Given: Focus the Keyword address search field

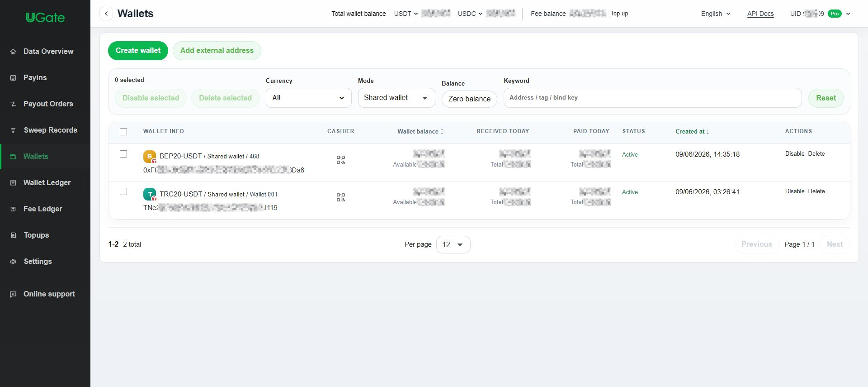Looking at the screenshot, I should pos(652,98).
